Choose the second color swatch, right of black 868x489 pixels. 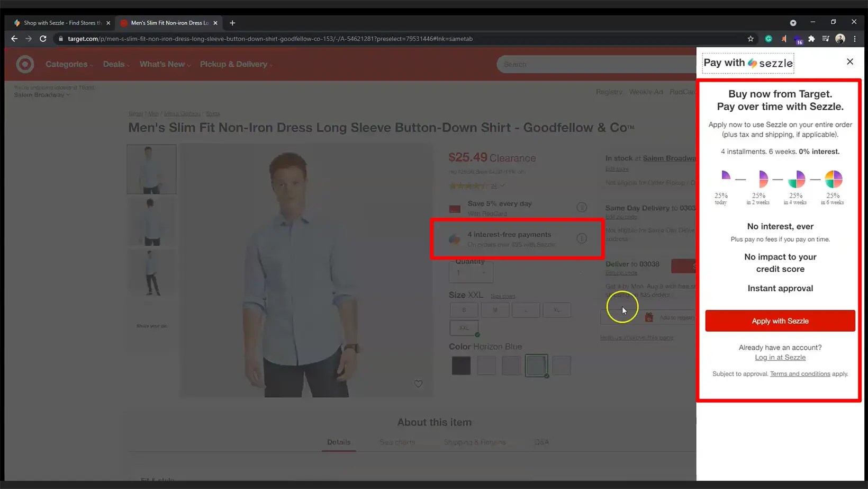486,366
